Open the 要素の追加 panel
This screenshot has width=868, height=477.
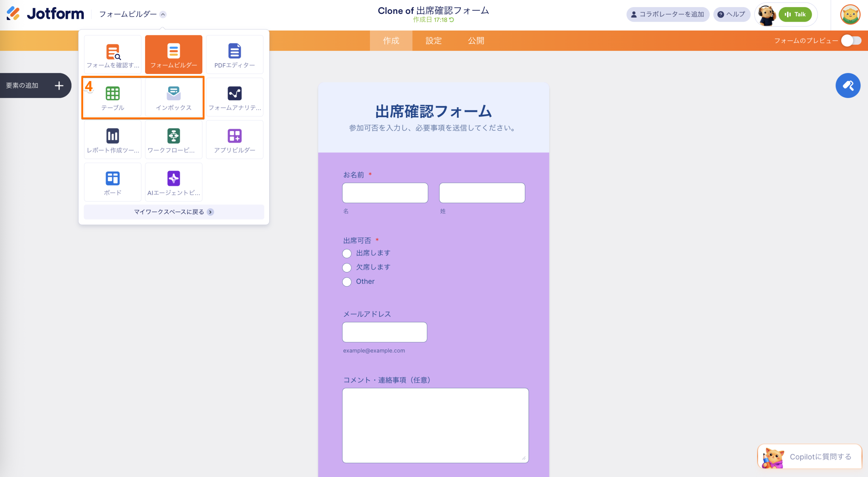pyautogui.click(x=35, y=85)
